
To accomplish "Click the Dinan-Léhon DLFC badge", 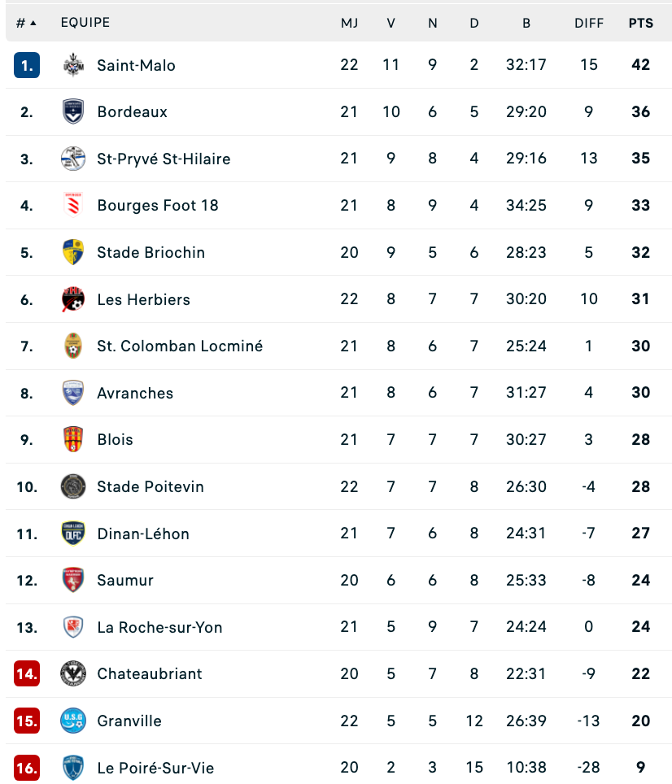I will (x=73, y=534).
